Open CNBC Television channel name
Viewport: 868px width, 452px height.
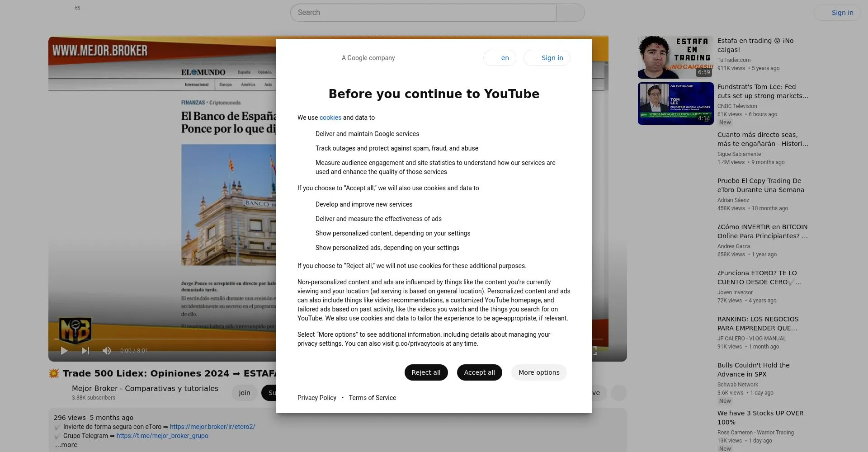tap(737, 106)
